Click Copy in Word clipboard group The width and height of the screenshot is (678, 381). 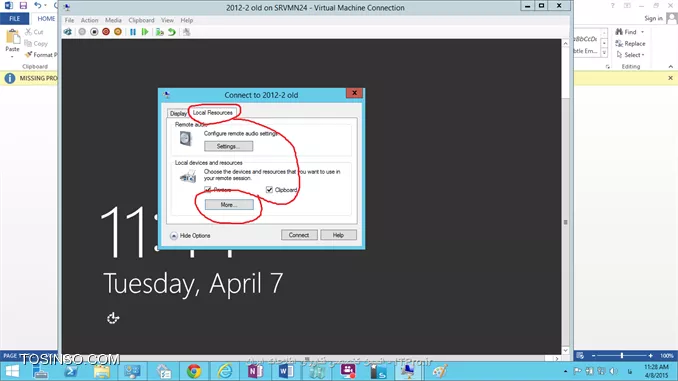point(36,44)
